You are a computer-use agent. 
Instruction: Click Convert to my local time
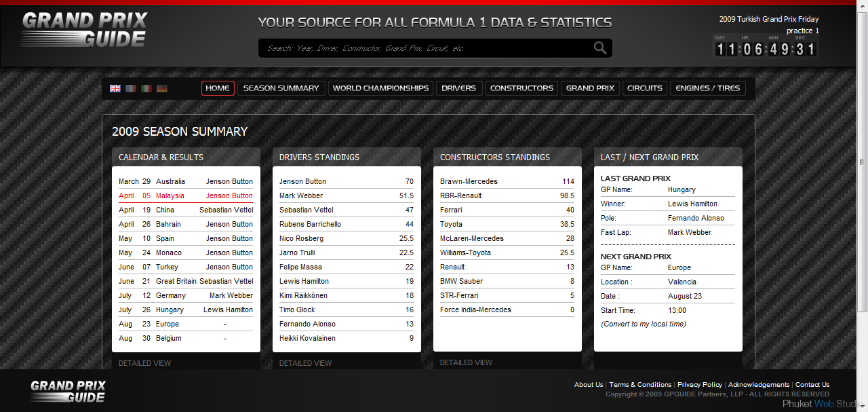pos(643,324)
